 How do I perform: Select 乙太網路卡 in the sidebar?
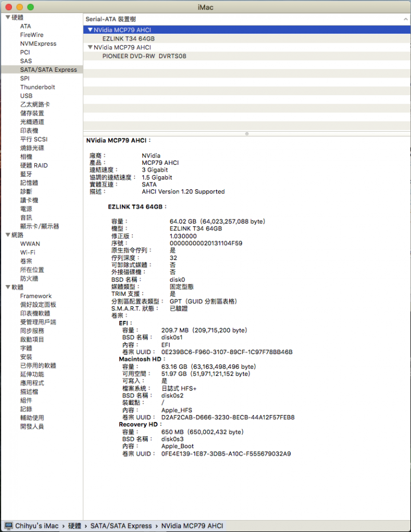point(35,104)
